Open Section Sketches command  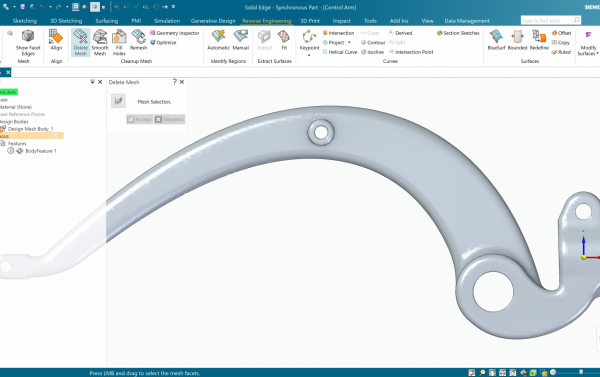tap(458, 33)
